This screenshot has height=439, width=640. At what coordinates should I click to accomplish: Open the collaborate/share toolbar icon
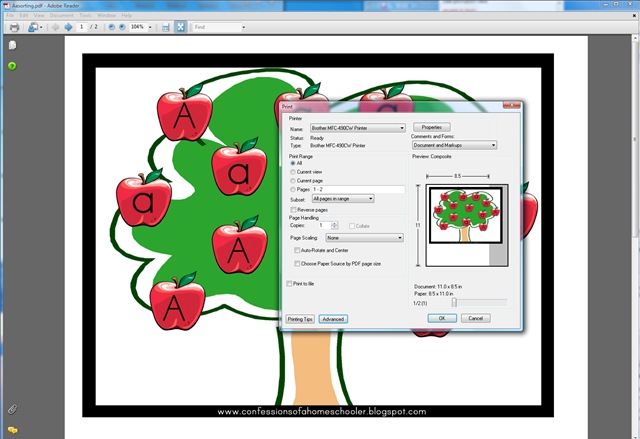pos(33,27)
